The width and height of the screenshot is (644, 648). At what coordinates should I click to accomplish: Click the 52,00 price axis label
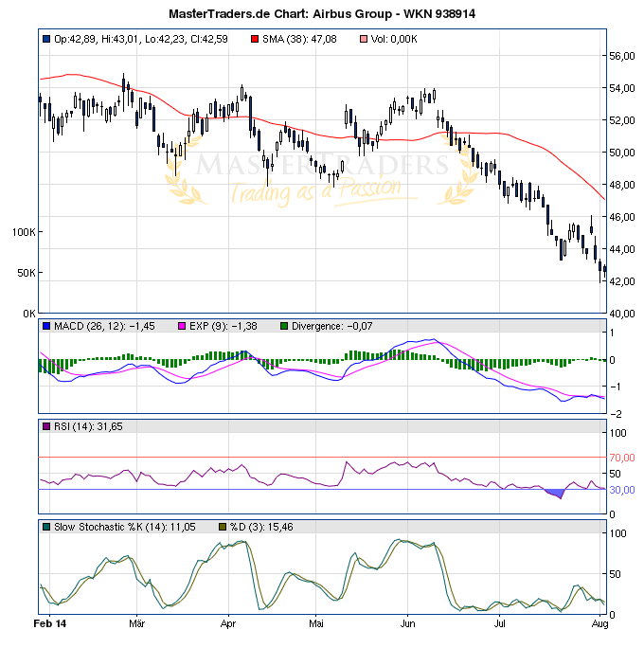point(622,120)
